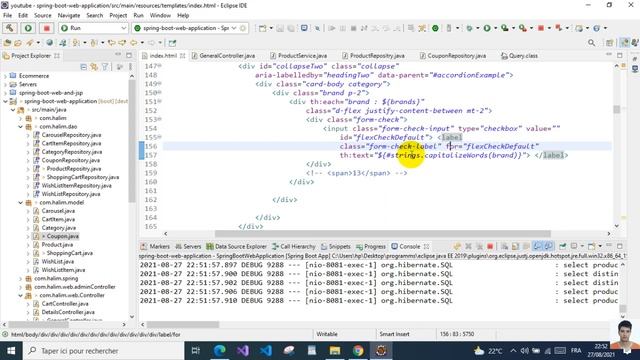Open the New wizard dropdown arrow
The image size is (640, 360).
(271, 28)
